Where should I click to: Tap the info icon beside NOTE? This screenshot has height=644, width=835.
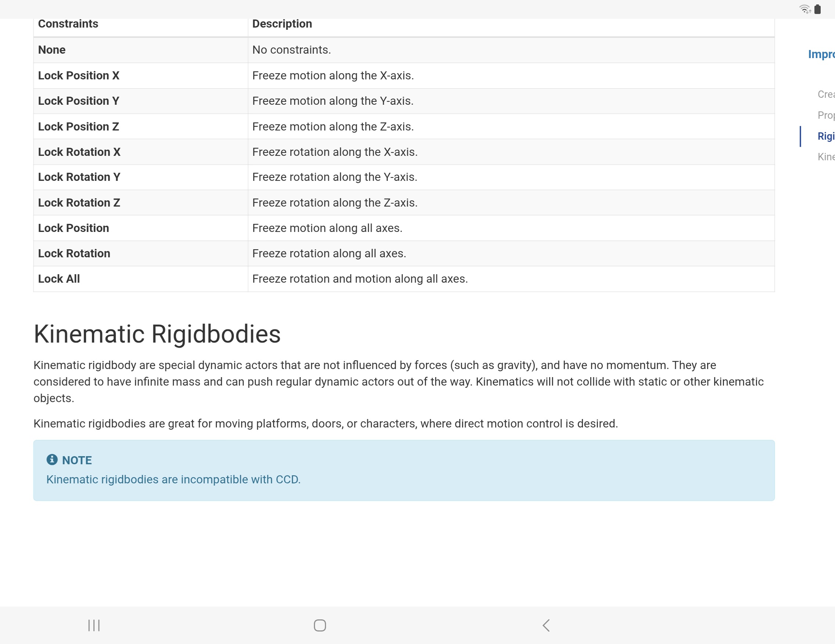(52, 460)
